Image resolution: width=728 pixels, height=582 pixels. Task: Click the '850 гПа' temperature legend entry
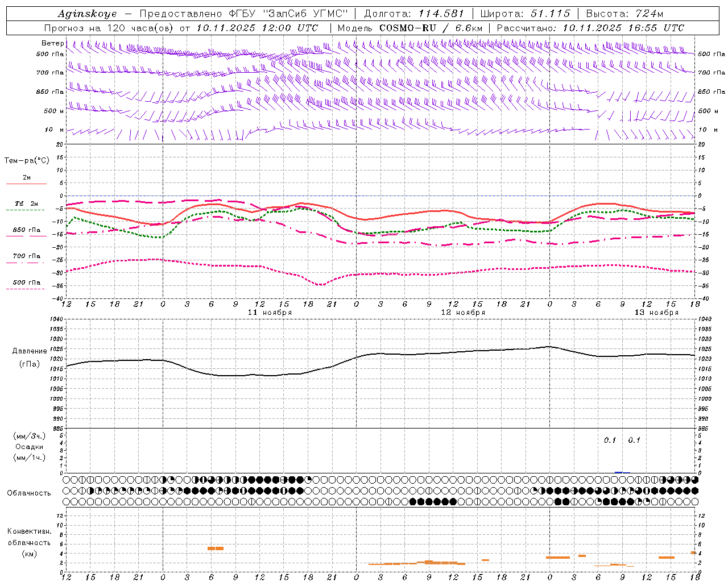click(27, 230)
